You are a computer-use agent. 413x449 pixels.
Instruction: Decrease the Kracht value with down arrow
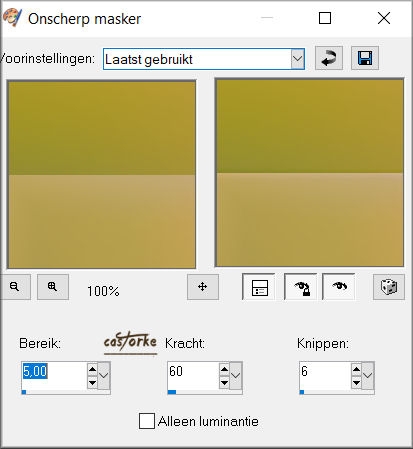pos(224,382)
